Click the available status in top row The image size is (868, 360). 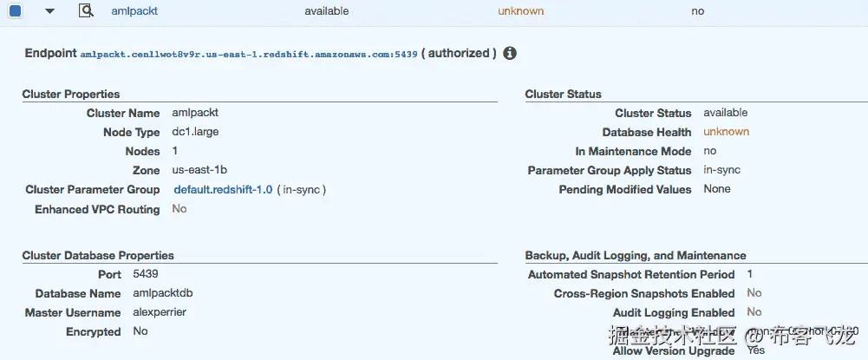[x=327, y=11]
